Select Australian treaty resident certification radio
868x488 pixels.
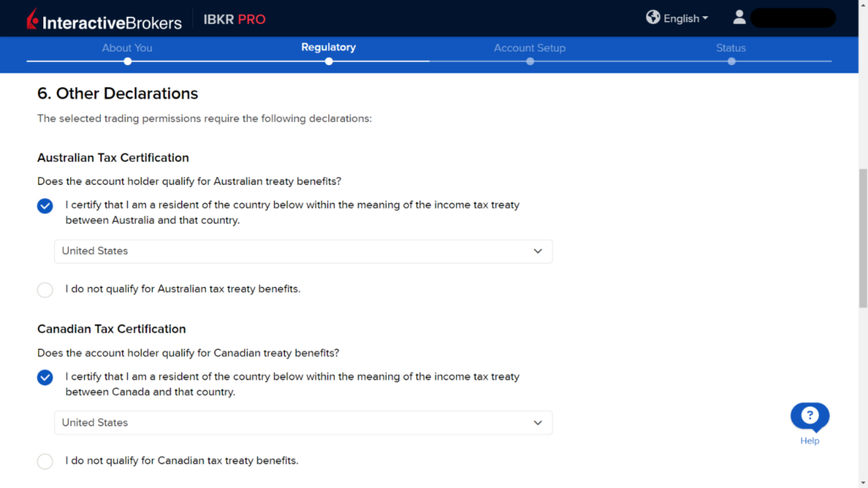(45, 206)
